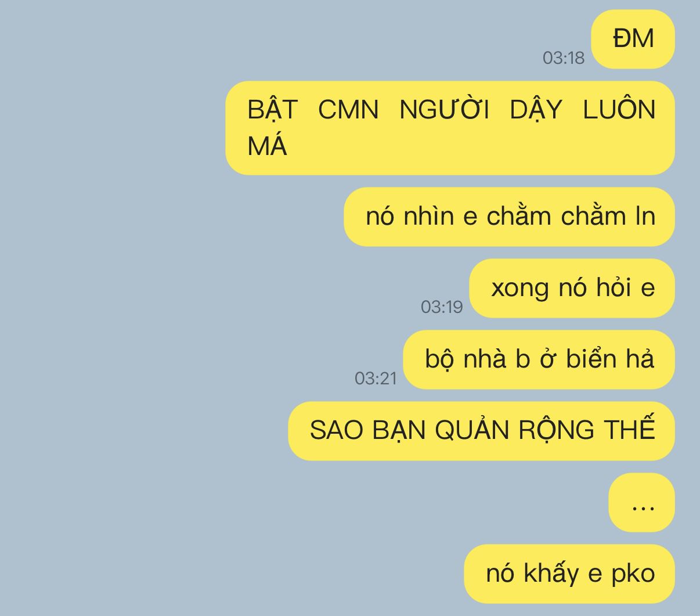Click the word "LUÔN" in the yellow bubble
700x616 pixels.
point(619,109)
